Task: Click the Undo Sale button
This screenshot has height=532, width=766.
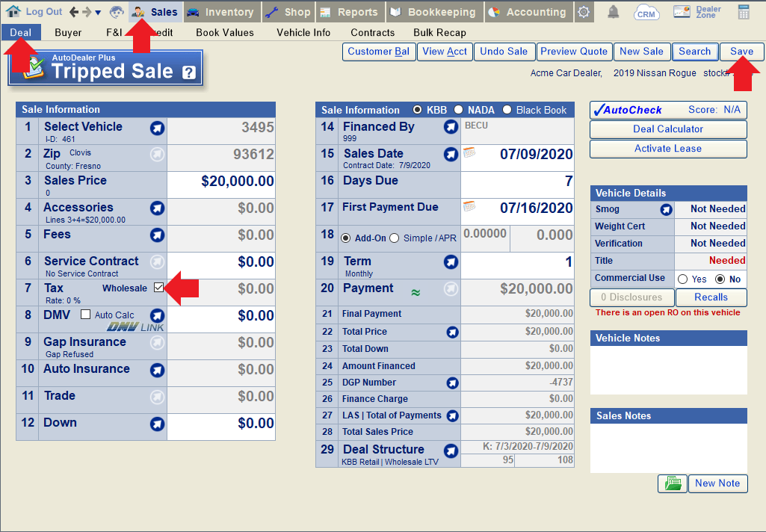Action: (x=504, y=52)
